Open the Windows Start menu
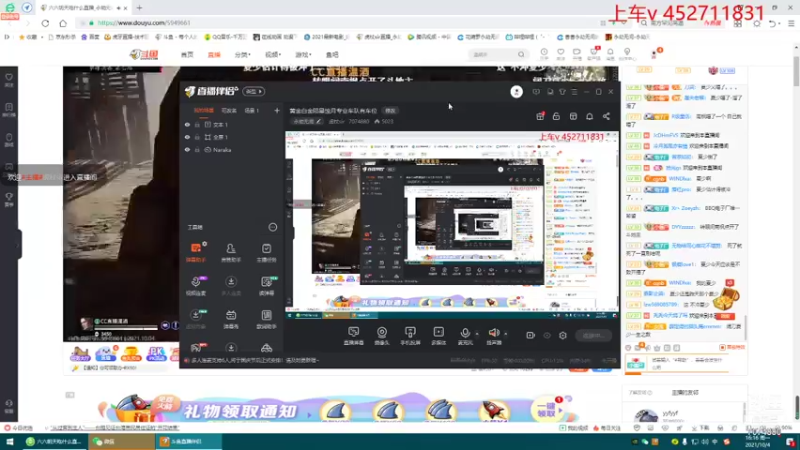Image resolution: width=800 pixels, height=450 pixels. point(9,441)
